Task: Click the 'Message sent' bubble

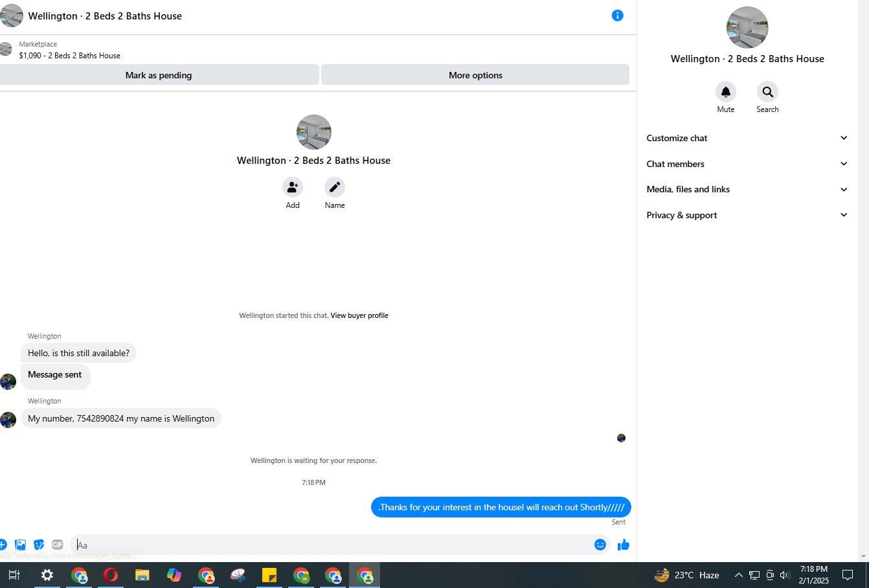Action: 55,375
